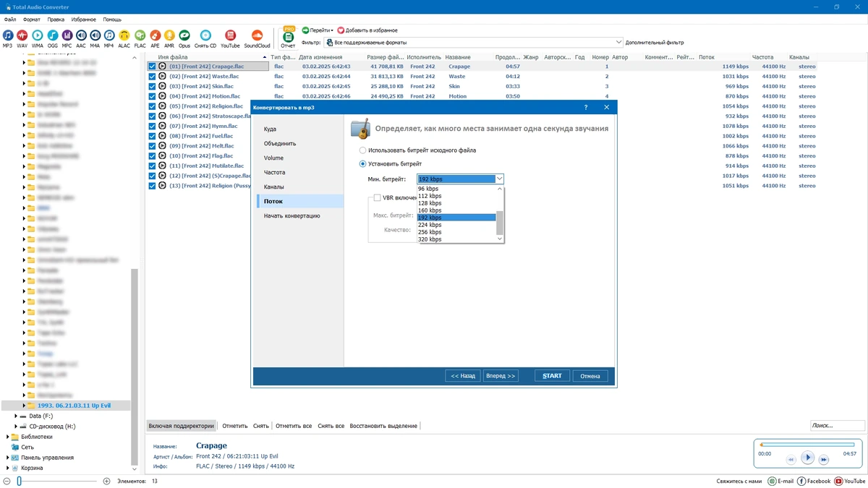Open the Избранное menu
This screenshot has width=868, height=488.
83,20
